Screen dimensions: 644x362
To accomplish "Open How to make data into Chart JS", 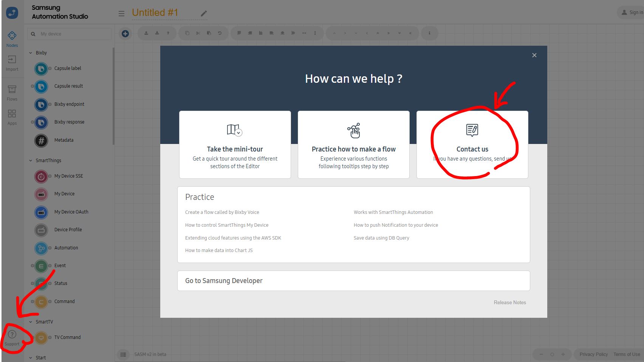I will (x=219, y=251).
